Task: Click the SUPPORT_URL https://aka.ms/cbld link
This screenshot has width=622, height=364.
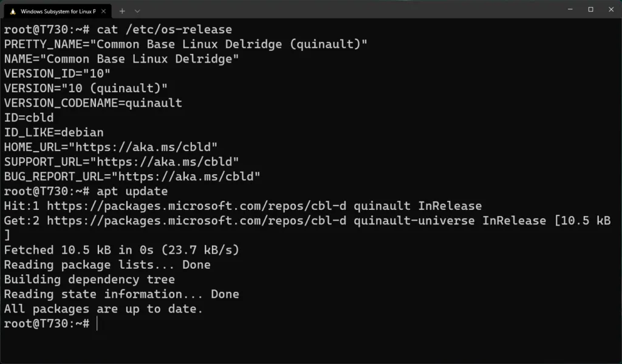Action: point(167,162)
